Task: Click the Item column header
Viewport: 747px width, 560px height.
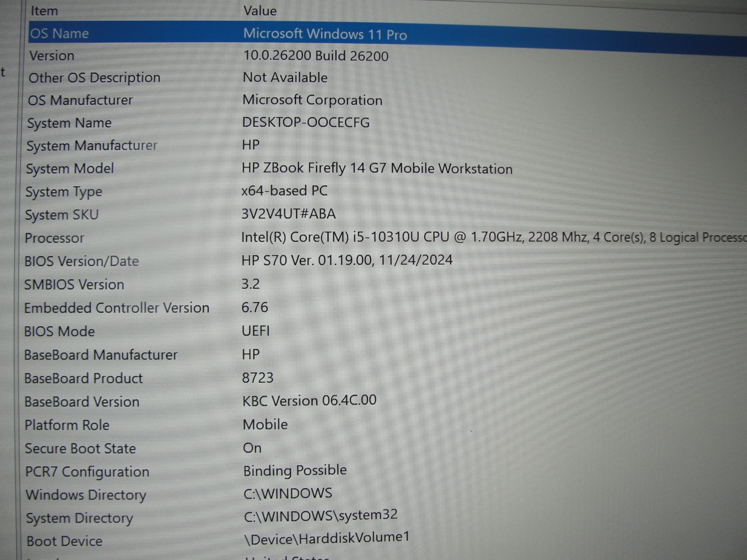Action: pyautogui.click(x=44, y=10)
